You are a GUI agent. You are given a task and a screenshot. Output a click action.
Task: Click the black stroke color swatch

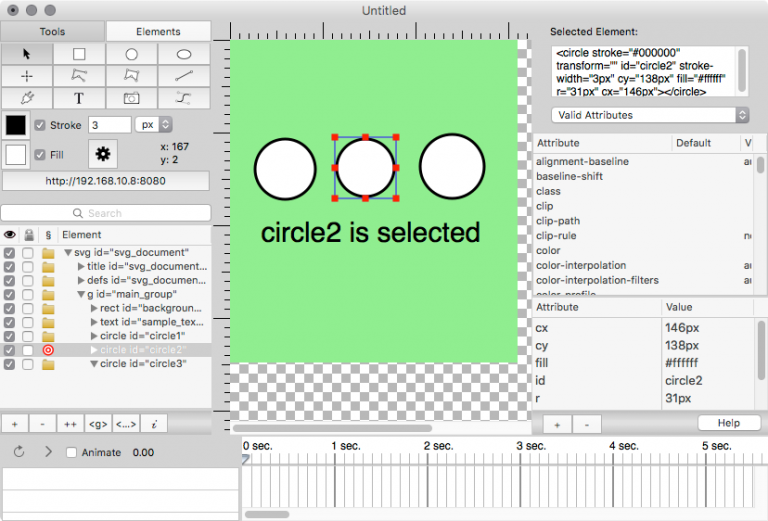tap(16, 125)
